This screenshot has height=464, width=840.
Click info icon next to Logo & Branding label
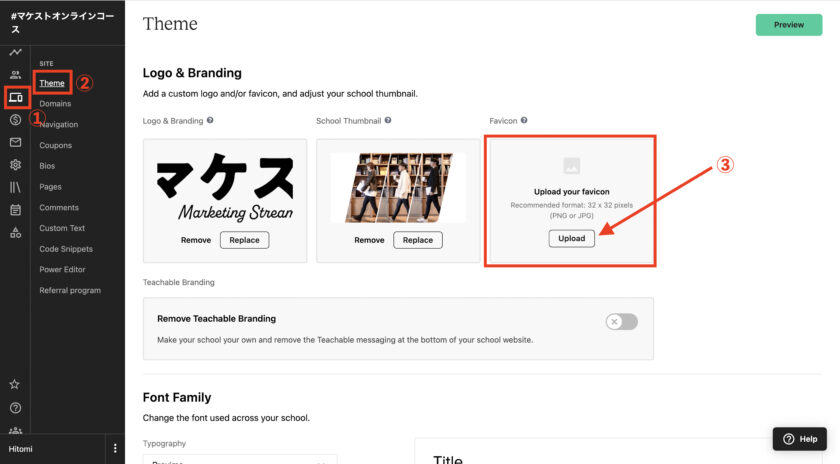pyautogui.click(x=210, y=120)
